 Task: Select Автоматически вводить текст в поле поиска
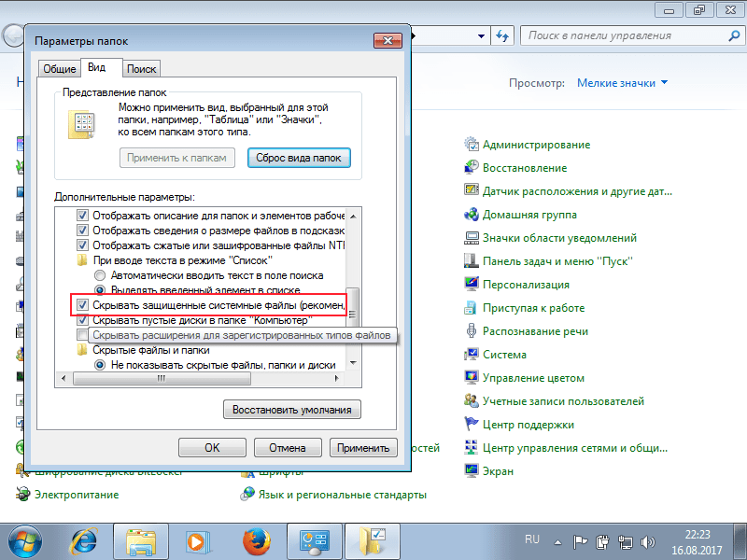(100, 276)
